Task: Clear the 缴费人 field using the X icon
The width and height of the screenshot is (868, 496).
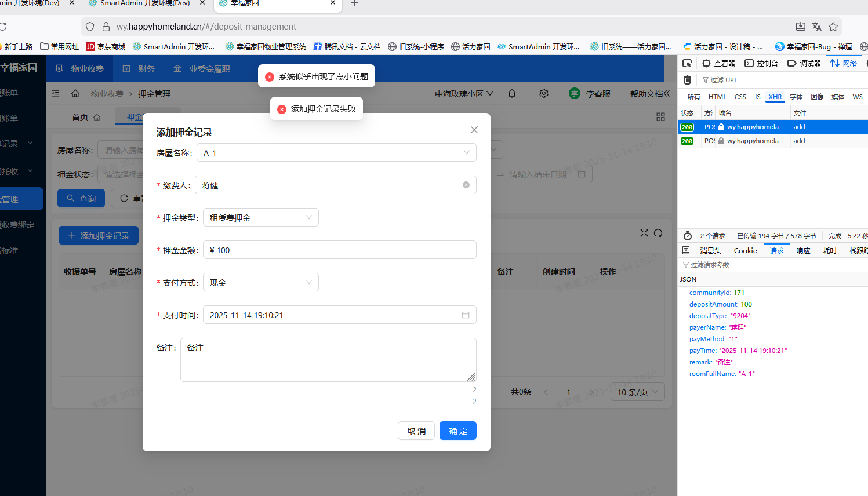Action: [466, 184]
